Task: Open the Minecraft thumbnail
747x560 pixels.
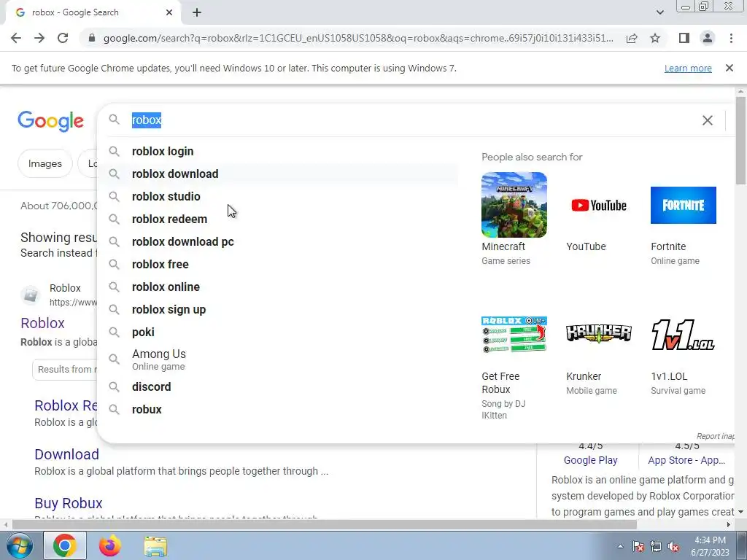Action: point(514,205)
